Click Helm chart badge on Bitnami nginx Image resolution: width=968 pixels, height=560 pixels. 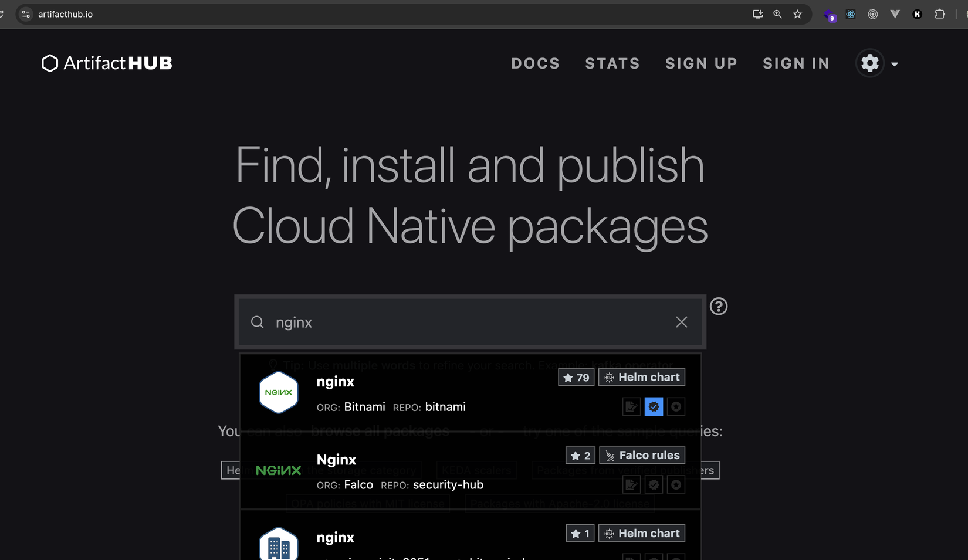click(642, 378)
